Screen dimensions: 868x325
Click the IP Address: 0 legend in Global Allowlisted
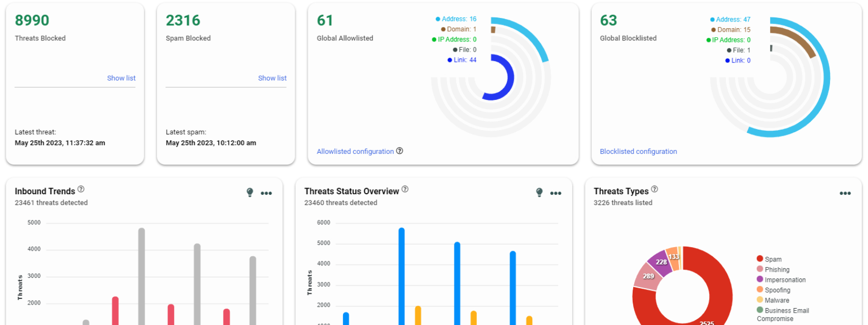[x=454, y=39]
